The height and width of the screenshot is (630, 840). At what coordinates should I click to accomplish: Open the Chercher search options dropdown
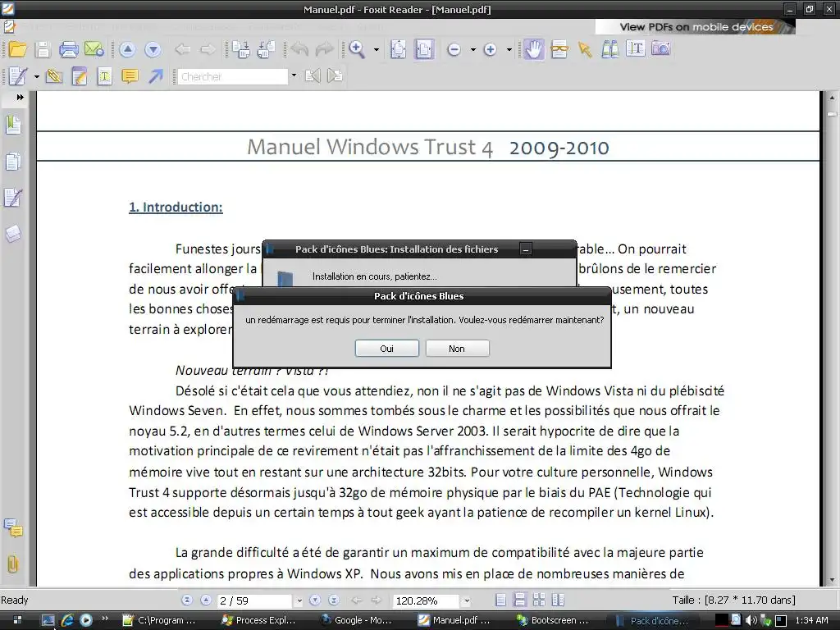click(x=294, y=76)
